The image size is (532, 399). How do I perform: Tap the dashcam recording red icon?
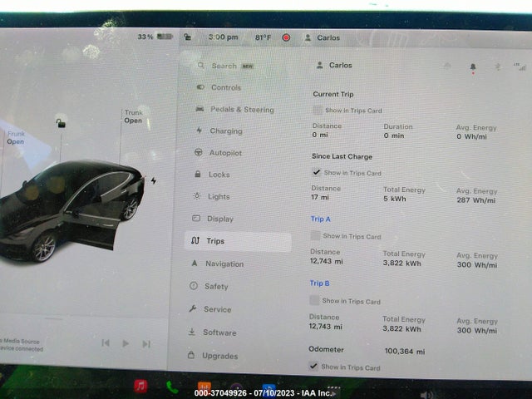coord(286,37)
